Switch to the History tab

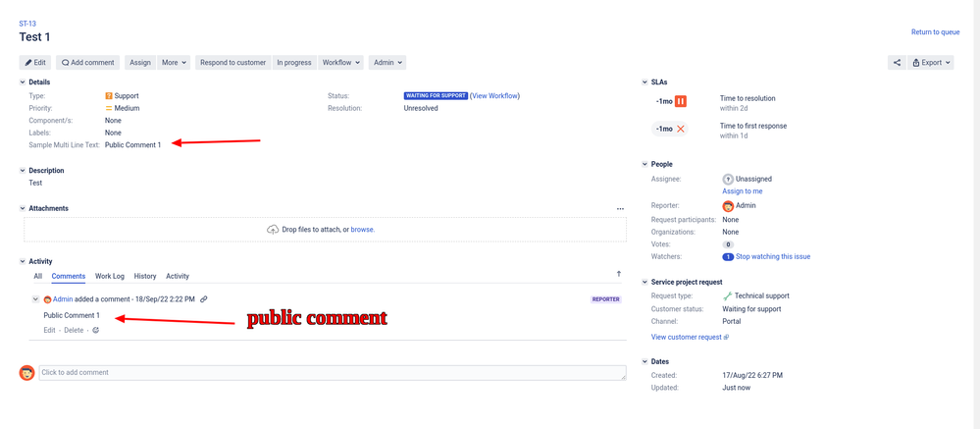point(145,276)
